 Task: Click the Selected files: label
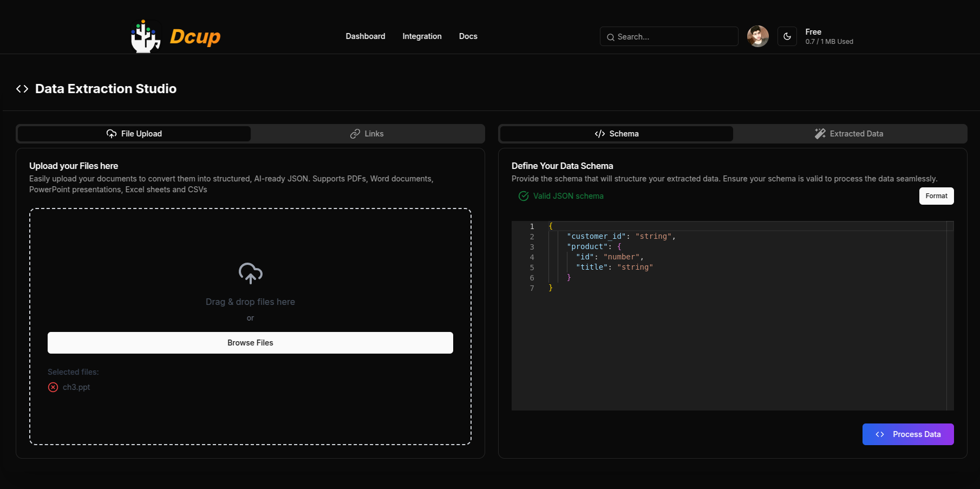(73, 372)
